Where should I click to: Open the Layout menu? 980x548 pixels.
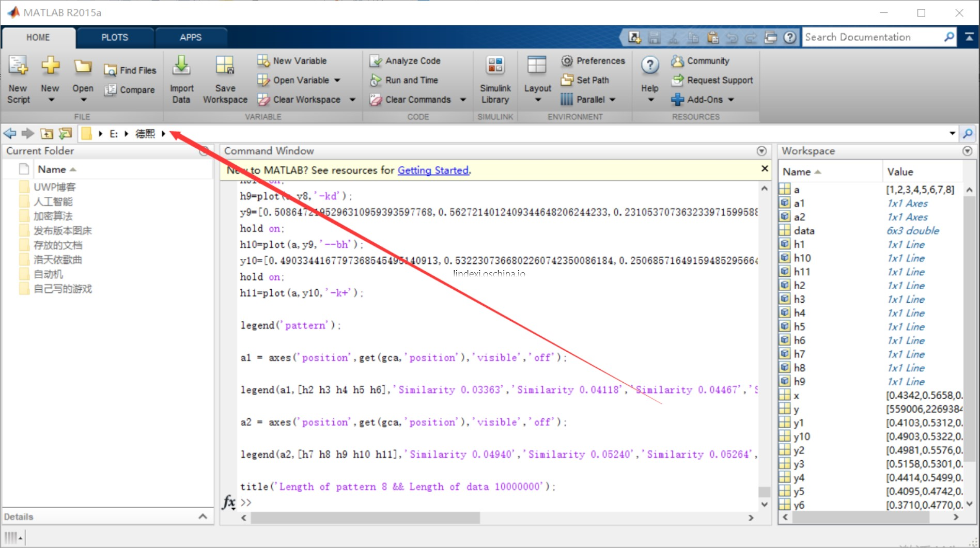[x=537, y=79]
